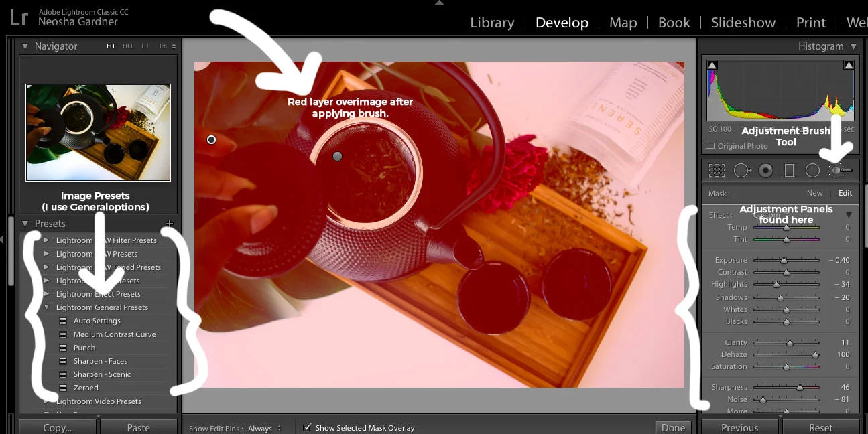Viewport: 868px width, 434px height.
Task: Switch to the Develop module
Action: pyautogui.click(x=562, y=22)
